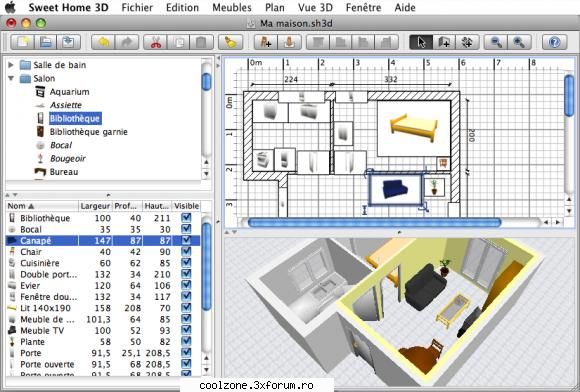Click the first Align furniture toolbar icon
The height and width of the screenshot is (392, 580).
pos(318,43)
